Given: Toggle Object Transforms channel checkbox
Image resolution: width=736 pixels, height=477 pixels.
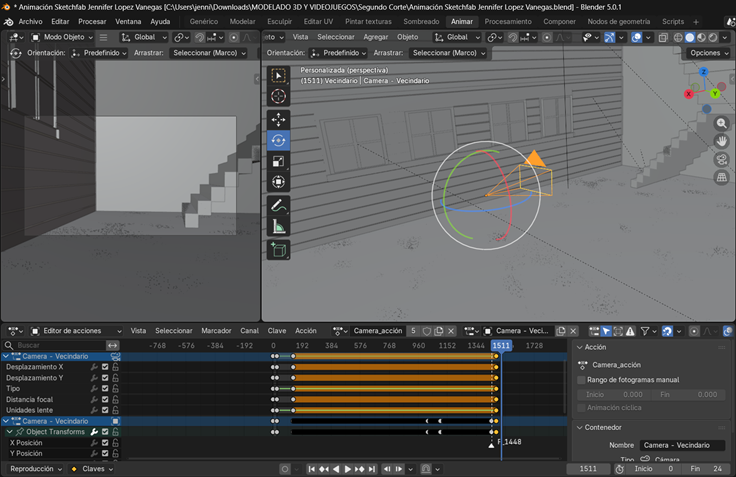Looking at the screenshot, I should [105, 431].
